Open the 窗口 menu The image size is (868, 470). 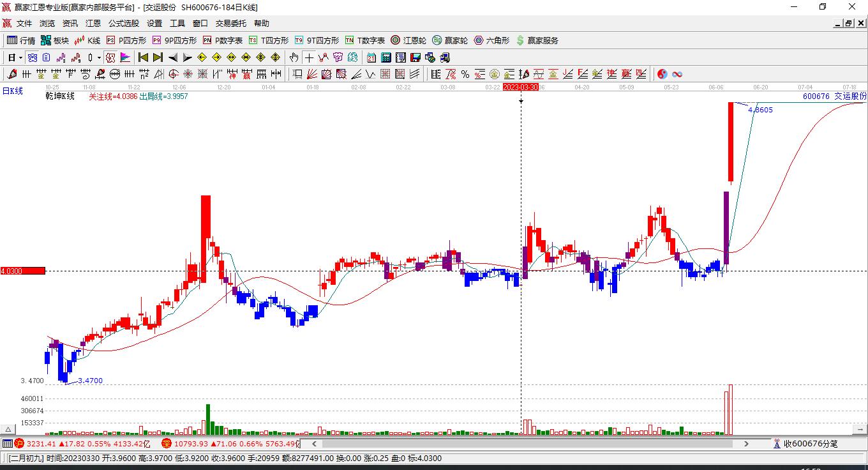tap(200, 23)
